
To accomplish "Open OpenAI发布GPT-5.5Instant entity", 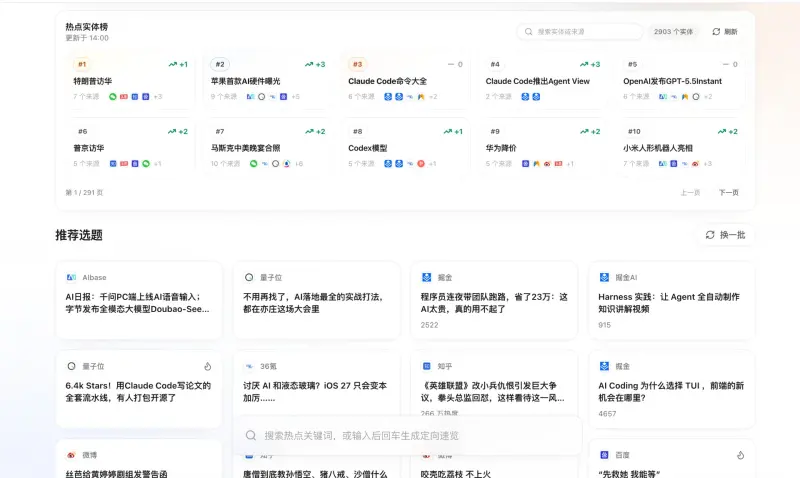I will (x=672, y=81).
